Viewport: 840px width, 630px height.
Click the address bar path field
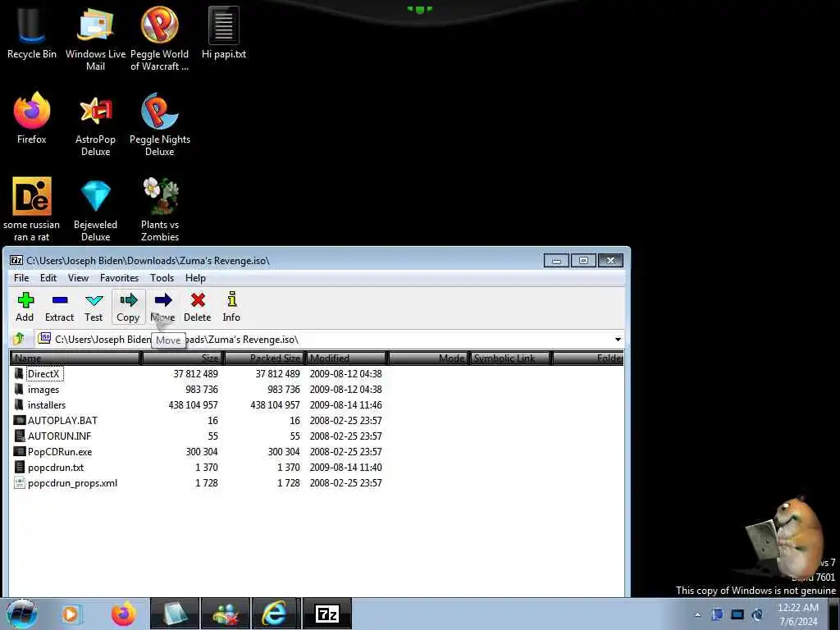329,339
